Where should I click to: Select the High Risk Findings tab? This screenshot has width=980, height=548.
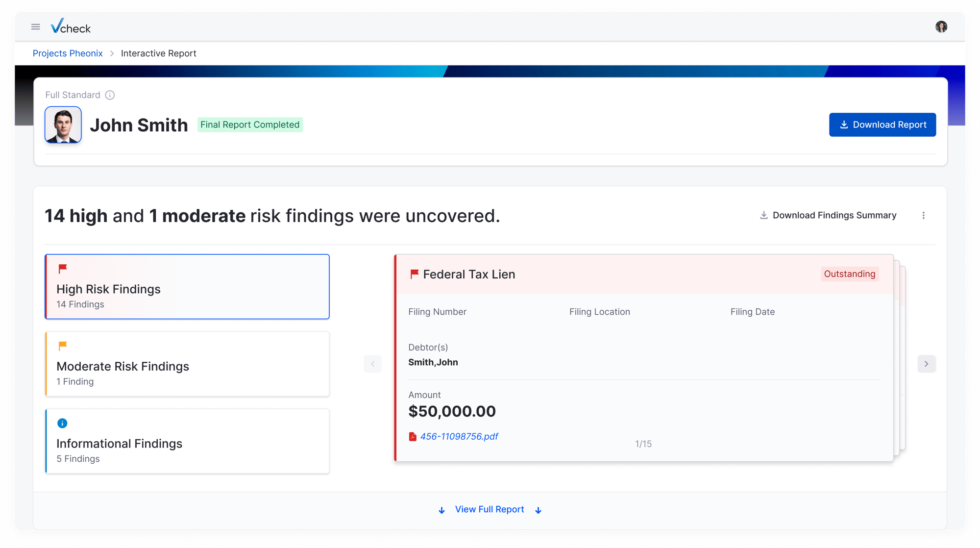[x=187, y=287]
